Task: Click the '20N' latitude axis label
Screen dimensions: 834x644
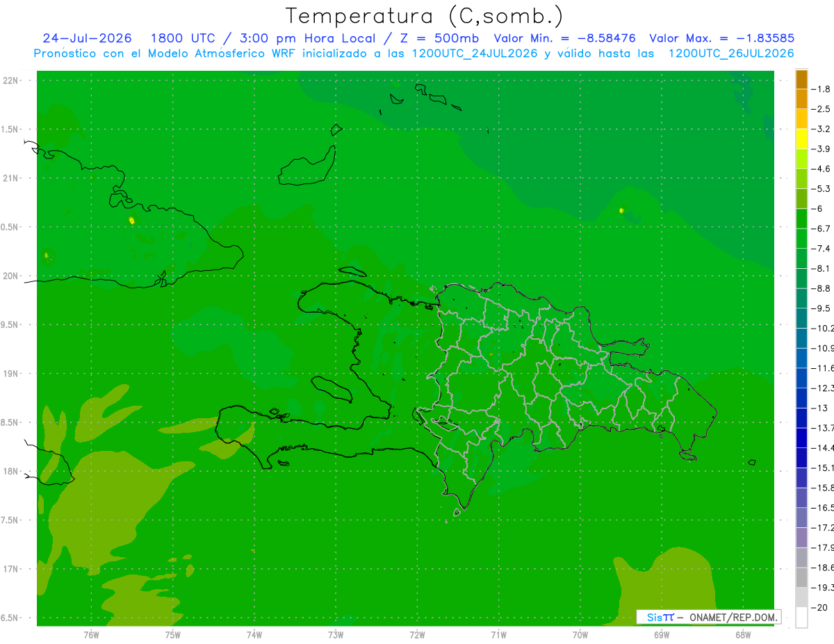Action: (x=12, y=276)
